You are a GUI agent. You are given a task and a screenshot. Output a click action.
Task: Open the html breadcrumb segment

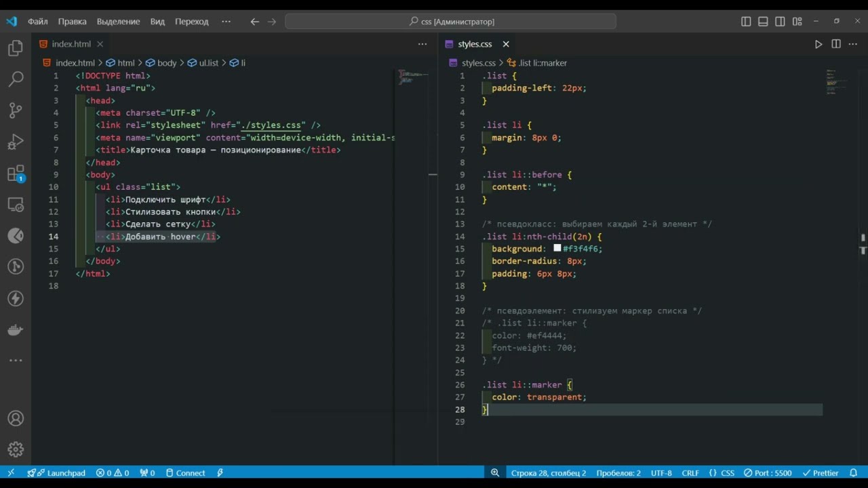120,63
